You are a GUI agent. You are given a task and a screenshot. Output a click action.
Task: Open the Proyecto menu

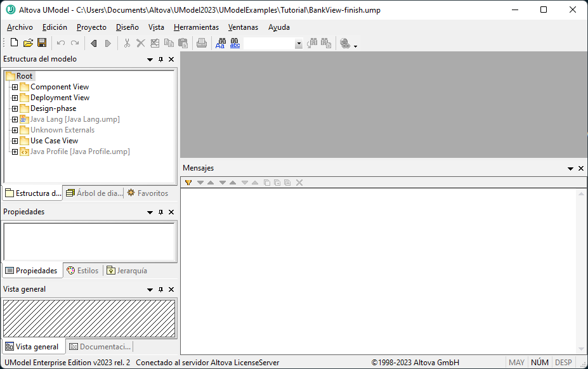(x=91, y=27)
